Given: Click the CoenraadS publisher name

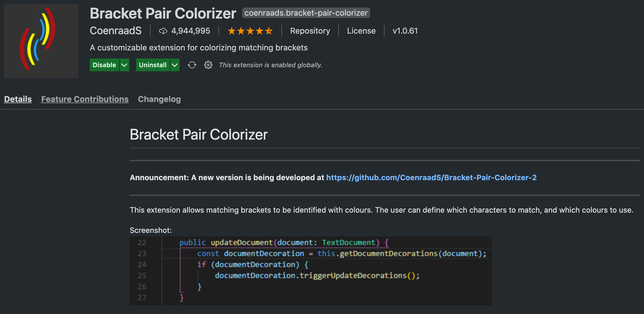Looking at the screenshot, I should (116, 31).
